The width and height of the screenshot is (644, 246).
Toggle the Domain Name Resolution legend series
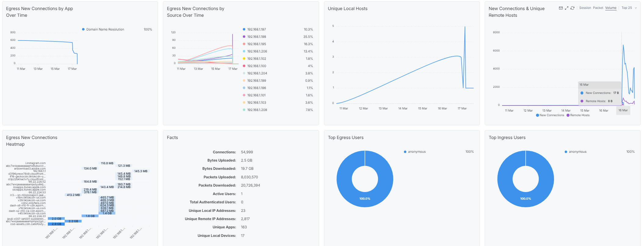click(103, 30)
